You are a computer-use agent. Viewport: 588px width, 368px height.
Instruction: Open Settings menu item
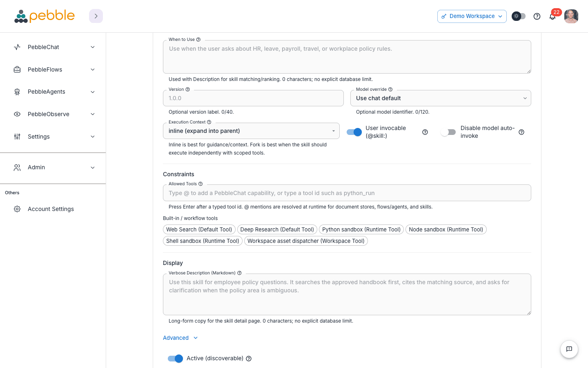[53, 137]
